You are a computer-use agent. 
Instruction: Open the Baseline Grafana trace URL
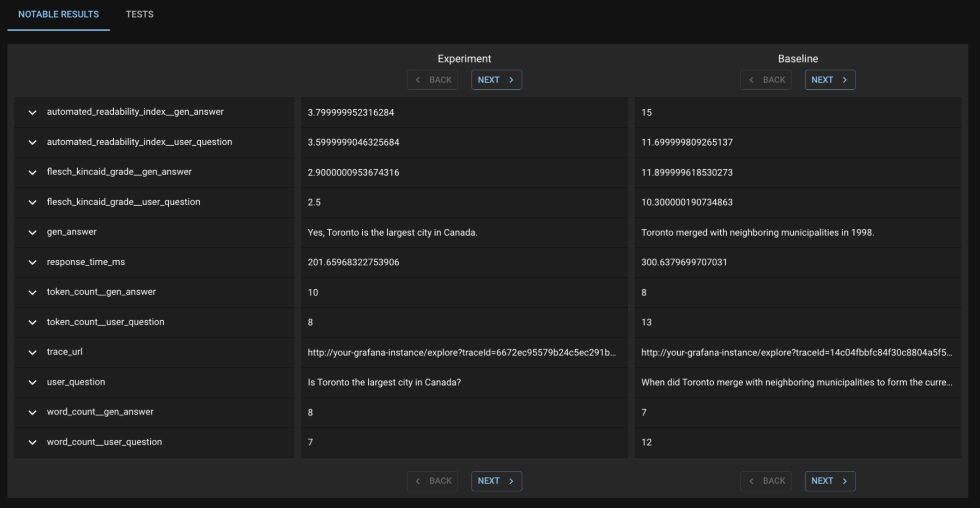(796, 352)
